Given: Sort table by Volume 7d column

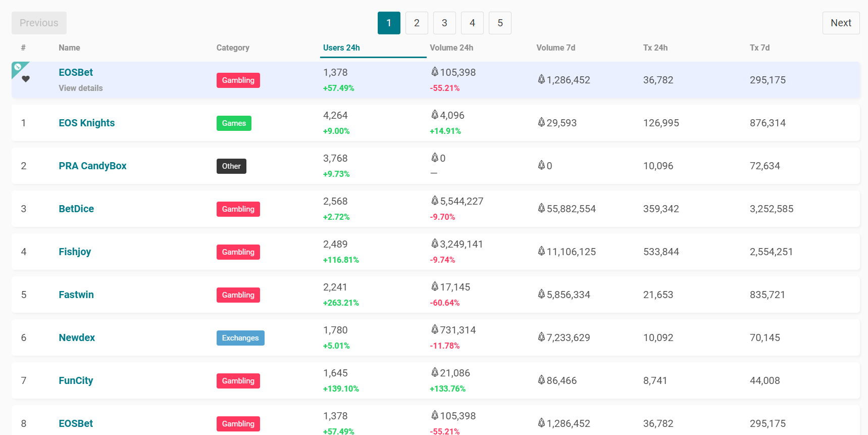Looking at the screenshot, I should [555, 47].
